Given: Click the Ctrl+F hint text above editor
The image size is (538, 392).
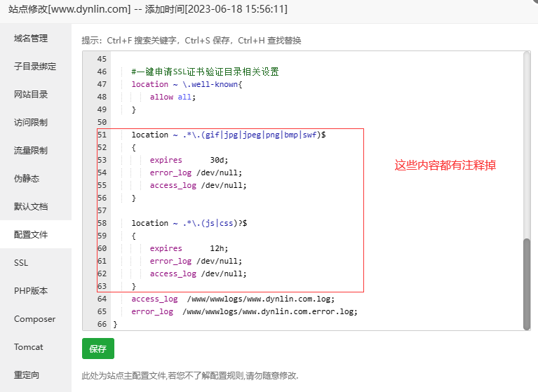Looking at the screenshot, I should coord(191,41).
